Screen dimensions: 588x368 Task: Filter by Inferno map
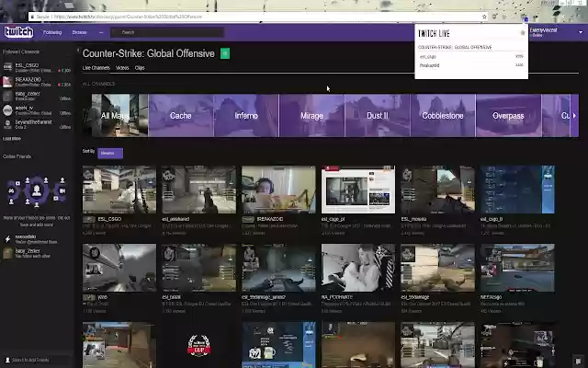(x=246, y=115)
